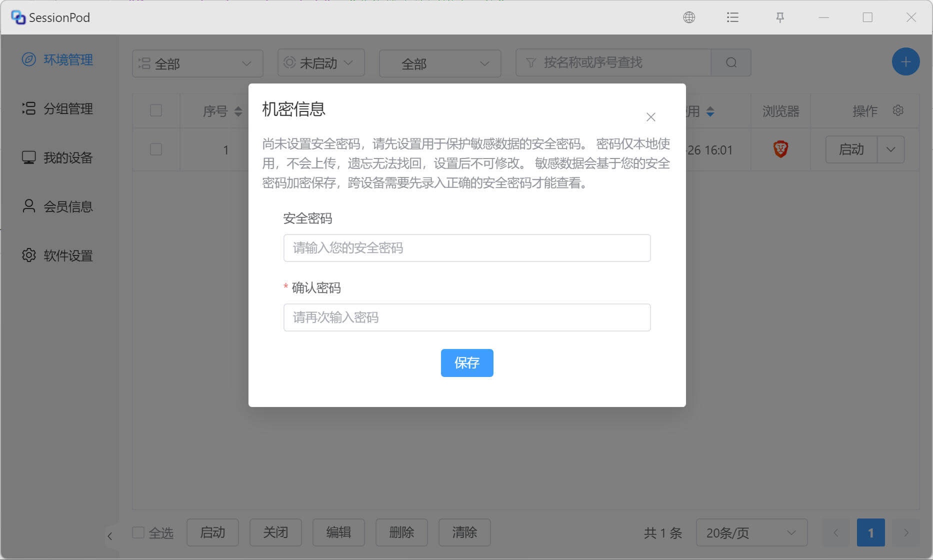The height and width of the screenshot is (560, 933).
Task: Click the SessionPod app logo icon
Action: tap(18, 17)
